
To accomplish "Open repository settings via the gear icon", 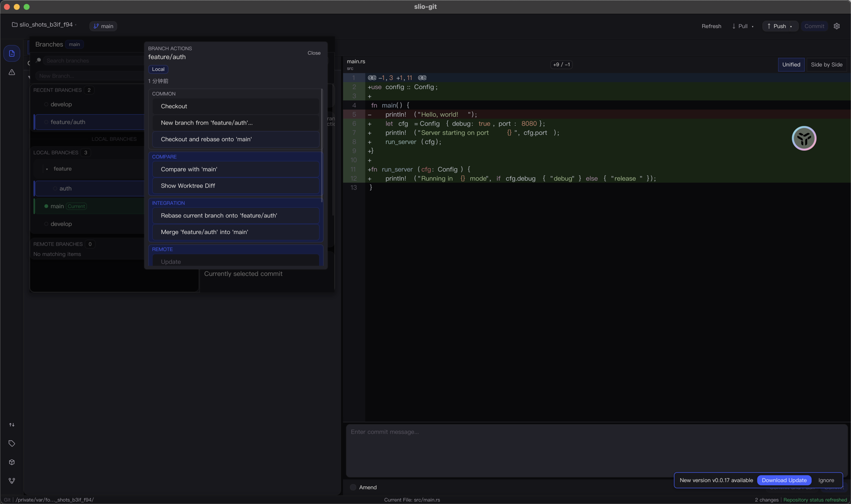I will [836, 26].
